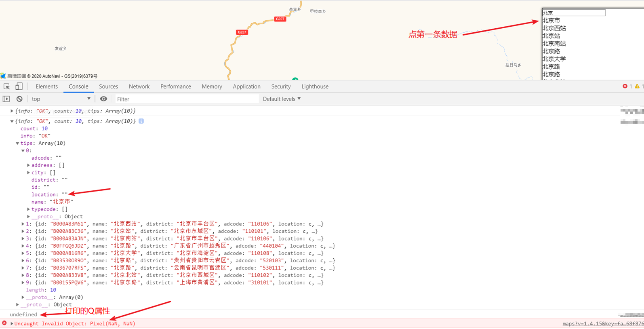Activate the inspect element picker icon
Viewport: 644px width, 329px height.
[x=7, y=86]
